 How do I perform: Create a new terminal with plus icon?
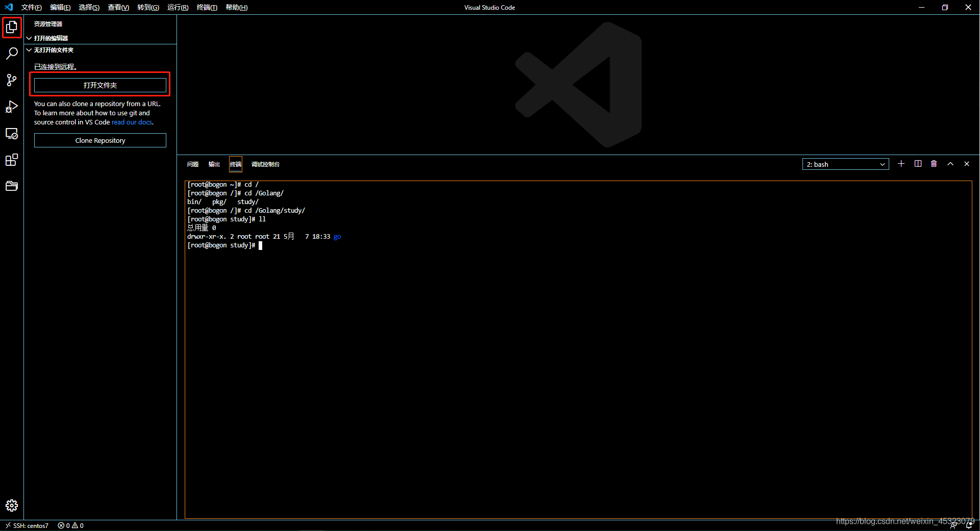point(901,164)
